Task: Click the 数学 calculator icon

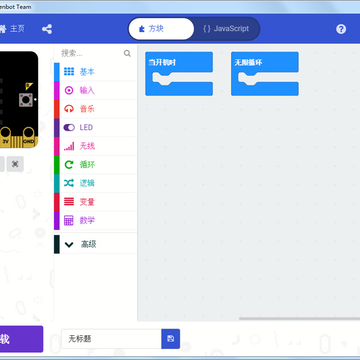Action: (69, 220)
